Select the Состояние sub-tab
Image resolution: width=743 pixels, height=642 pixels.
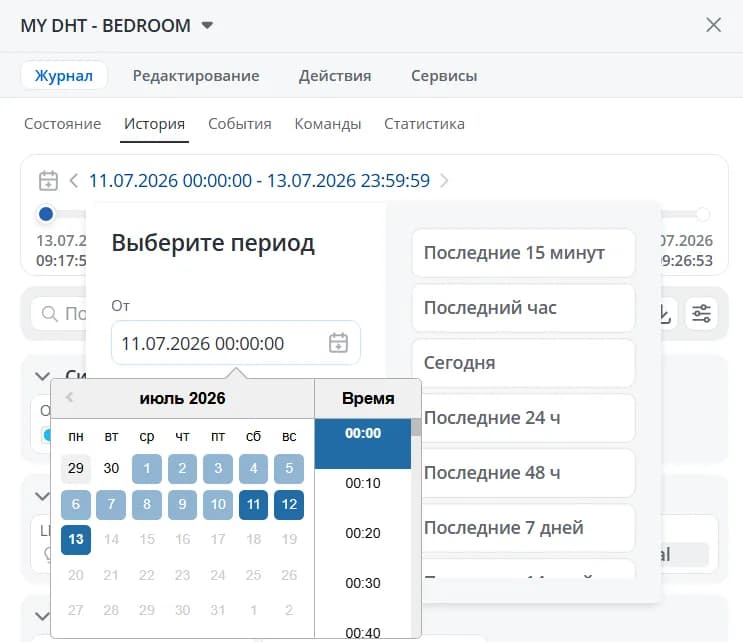[x=63, y=124]
